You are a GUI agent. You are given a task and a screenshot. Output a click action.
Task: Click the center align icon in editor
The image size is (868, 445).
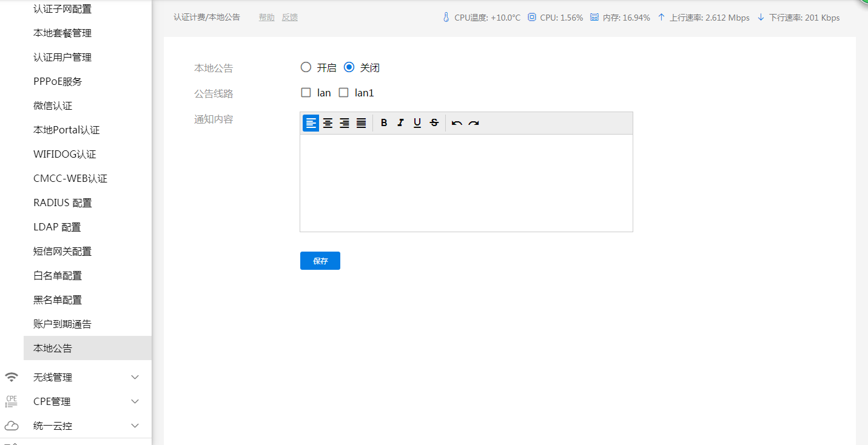click(328, 123)
